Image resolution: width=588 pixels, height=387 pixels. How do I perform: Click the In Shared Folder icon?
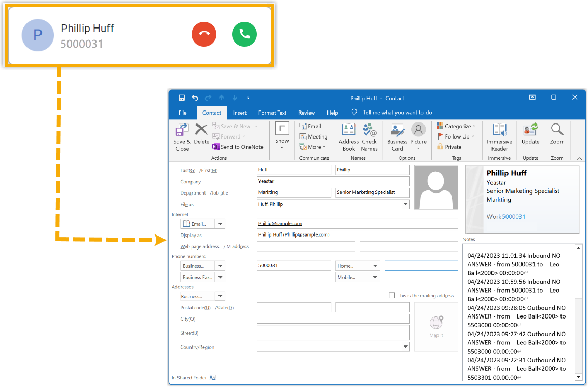(x=212, y=377)
